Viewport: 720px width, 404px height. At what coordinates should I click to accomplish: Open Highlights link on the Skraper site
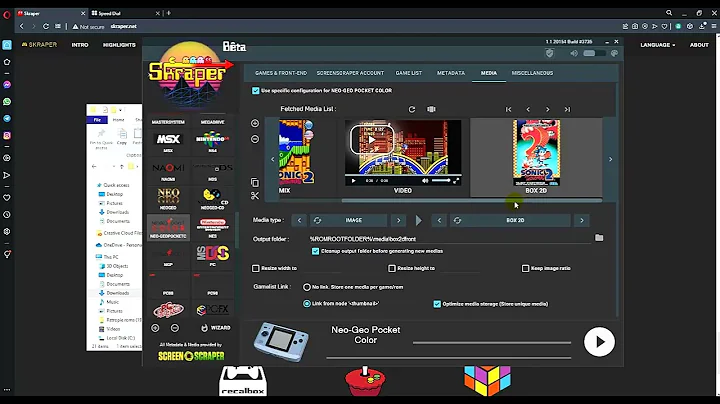pos(119,45)
